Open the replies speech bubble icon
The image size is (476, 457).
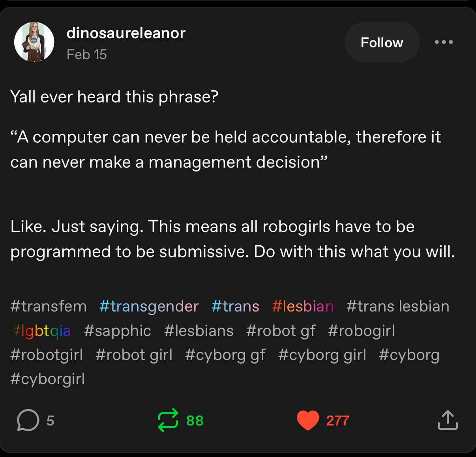click(x=28, y=420)
